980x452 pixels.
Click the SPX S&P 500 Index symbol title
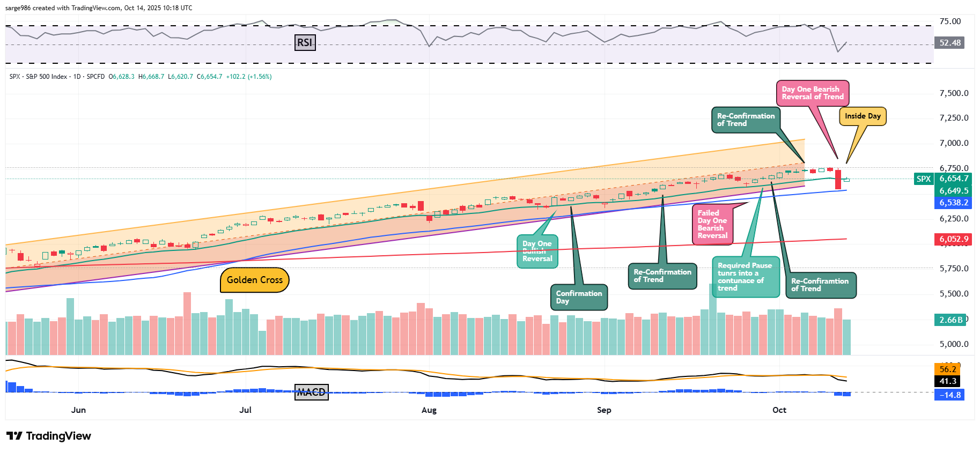coord(39,77)
